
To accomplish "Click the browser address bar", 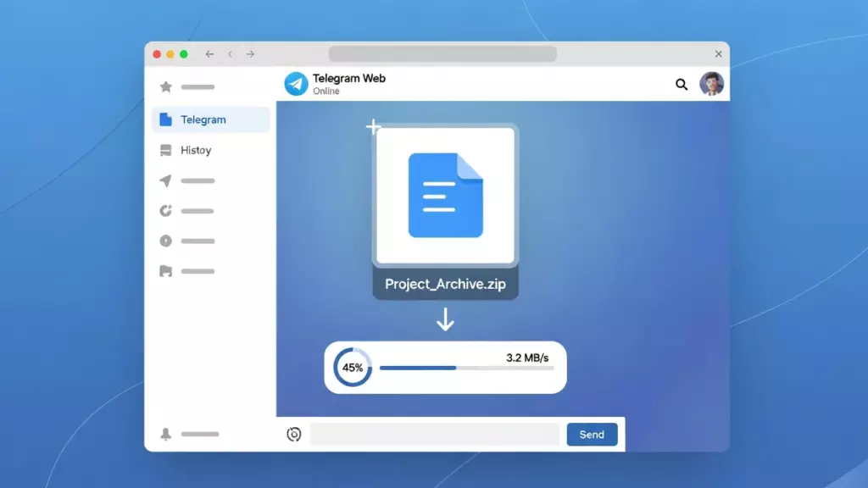I will coord(442,54).
